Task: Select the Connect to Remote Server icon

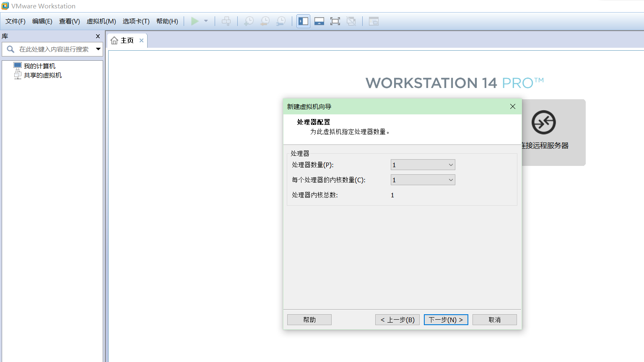Action: point(544,123)
